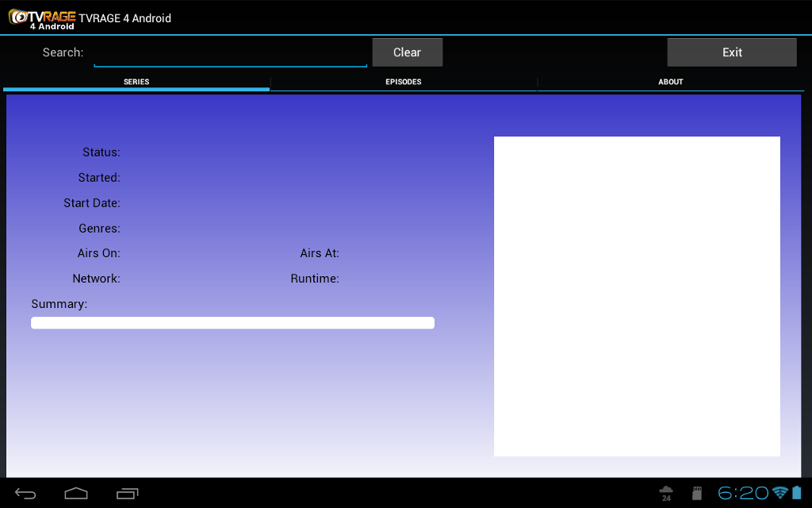Tap the Android home navigation icon

(76, 494)
